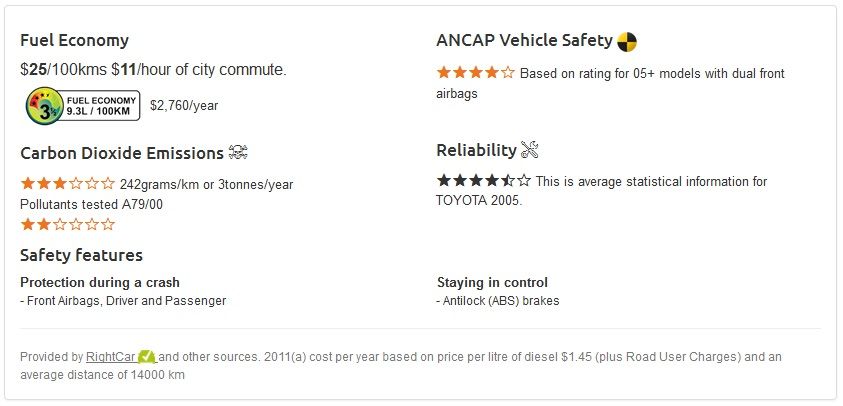Screen dimensions: 843x406
Task: Click the skull emissions icon
Action: click(238, 153)
